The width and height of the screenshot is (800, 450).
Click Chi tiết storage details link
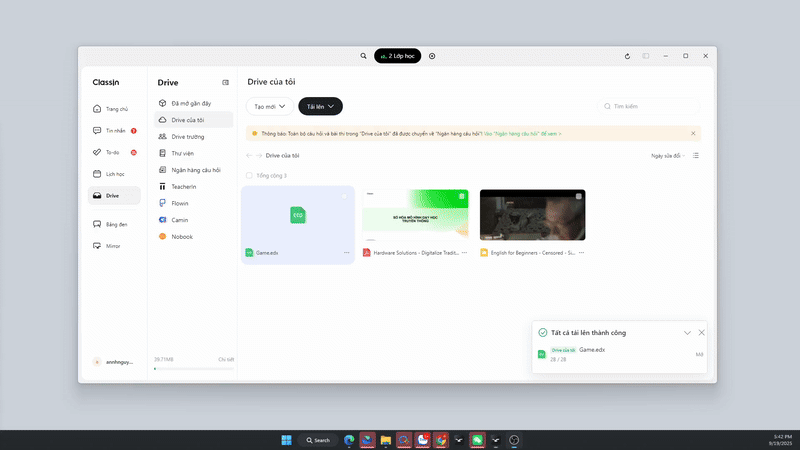click(x=226, y=360)
